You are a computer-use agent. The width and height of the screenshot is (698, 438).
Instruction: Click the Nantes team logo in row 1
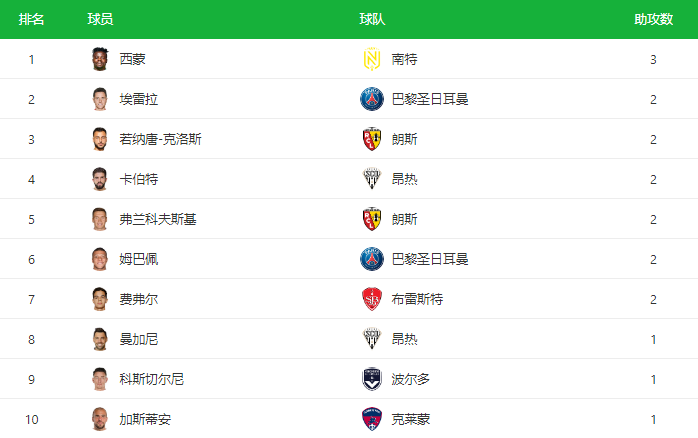point(372,59)
